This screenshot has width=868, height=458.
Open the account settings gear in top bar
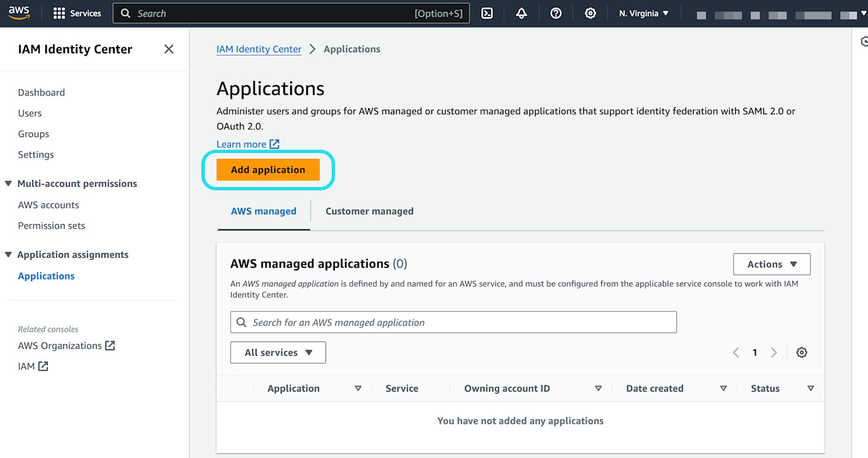pyautogui.click(x=590, y=13)
